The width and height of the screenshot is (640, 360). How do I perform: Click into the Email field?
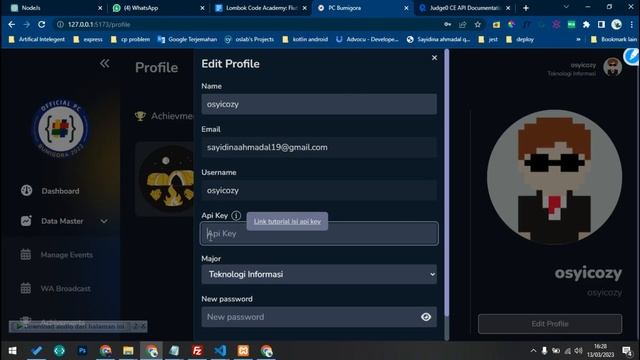[x=319, y=147]
